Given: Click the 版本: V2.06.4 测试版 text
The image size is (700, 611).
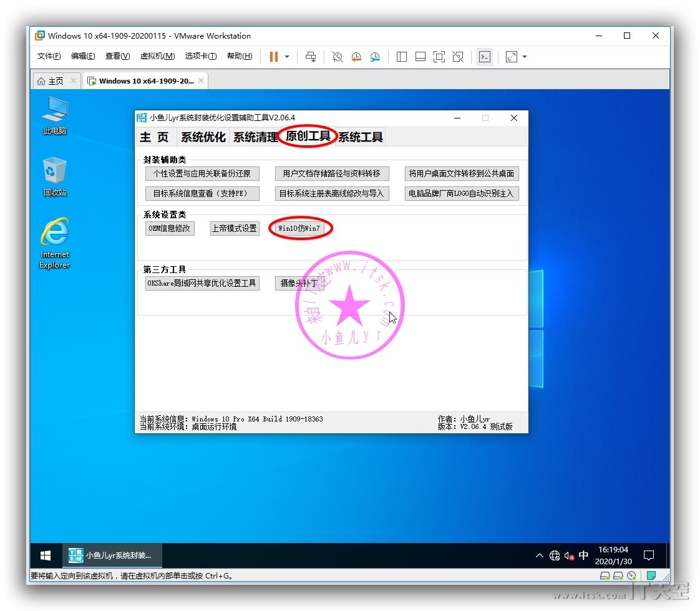Looking at the screenshot, I should click(x=475, y=427).
